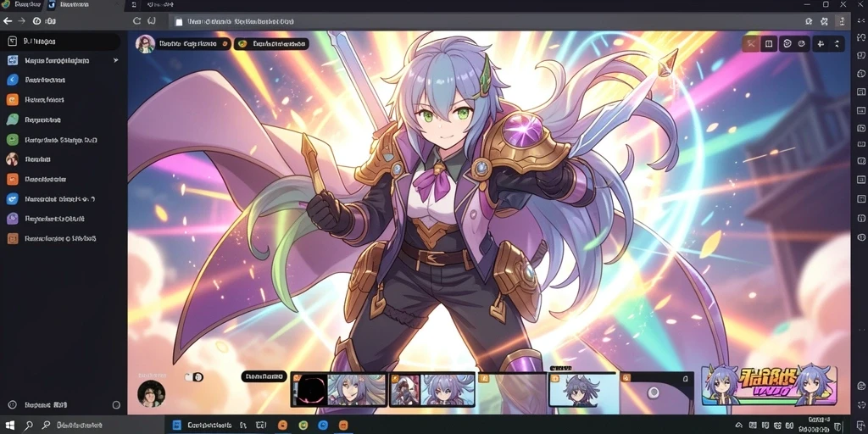Open the browser menu at address bar end
This screenshot has width=868, height=434.
843,21
